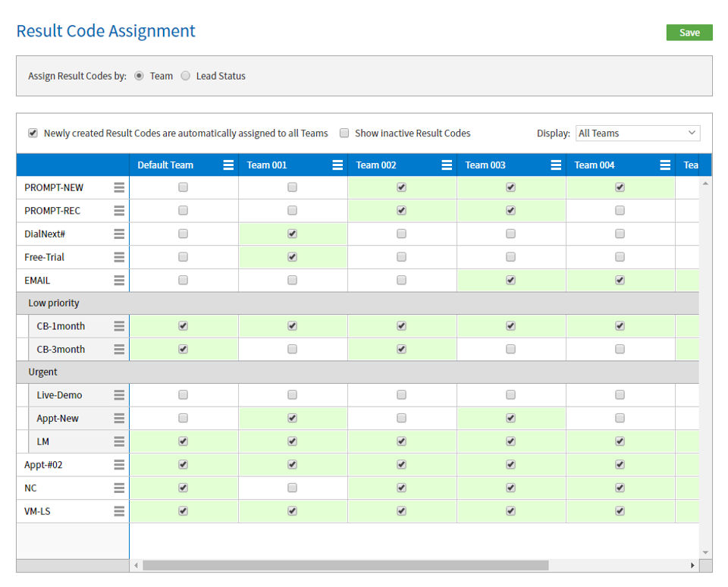728x587 pixels.
Task: Uncheck auto-assign newly created Result Codes
Action: pyautogui.click(x=33, y=133)
